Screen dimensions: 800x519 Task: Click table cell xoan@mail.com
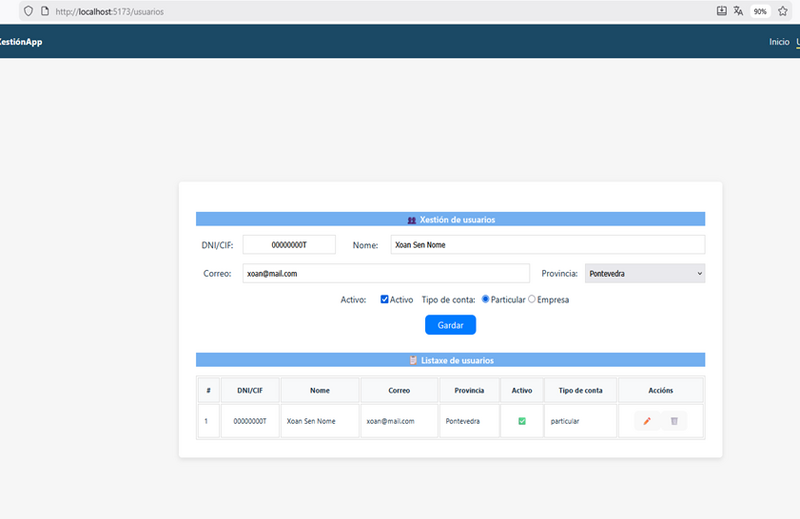(399, 421)
